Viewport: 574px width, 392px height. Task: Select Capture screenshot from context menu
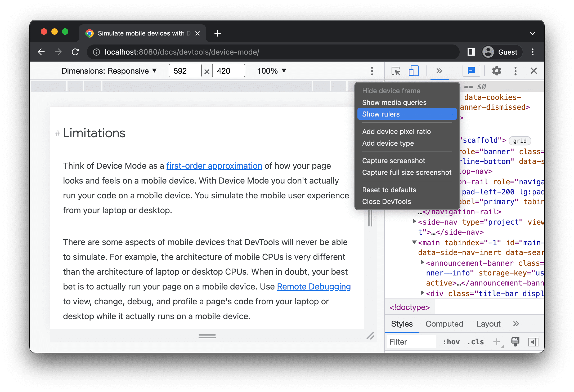click(394, 161)
